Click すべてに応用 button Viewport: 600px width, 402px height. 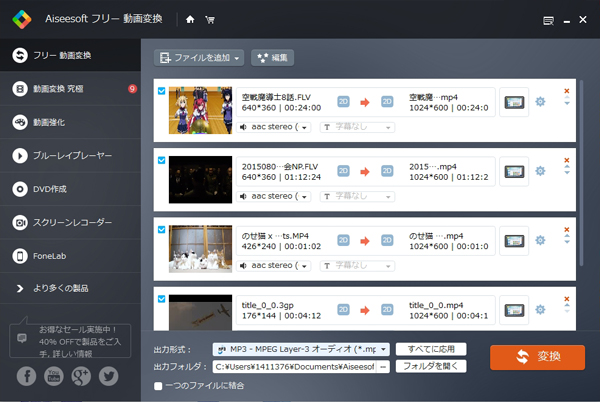431,349
